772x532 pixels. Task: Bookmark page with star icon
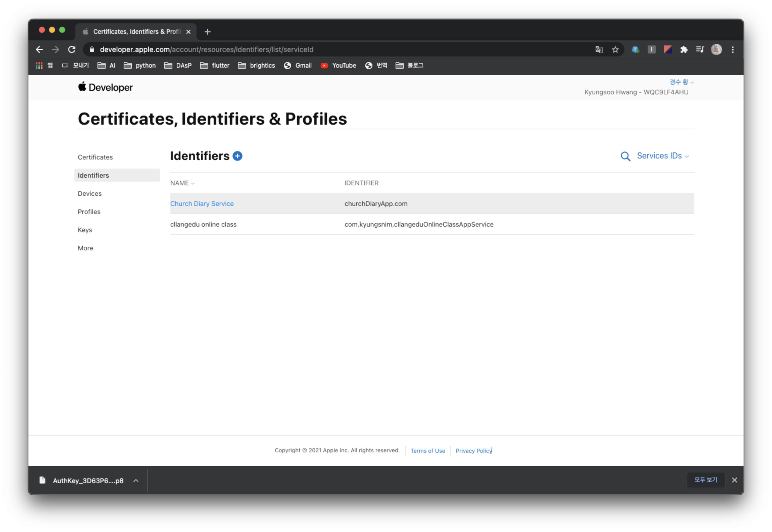615,50
